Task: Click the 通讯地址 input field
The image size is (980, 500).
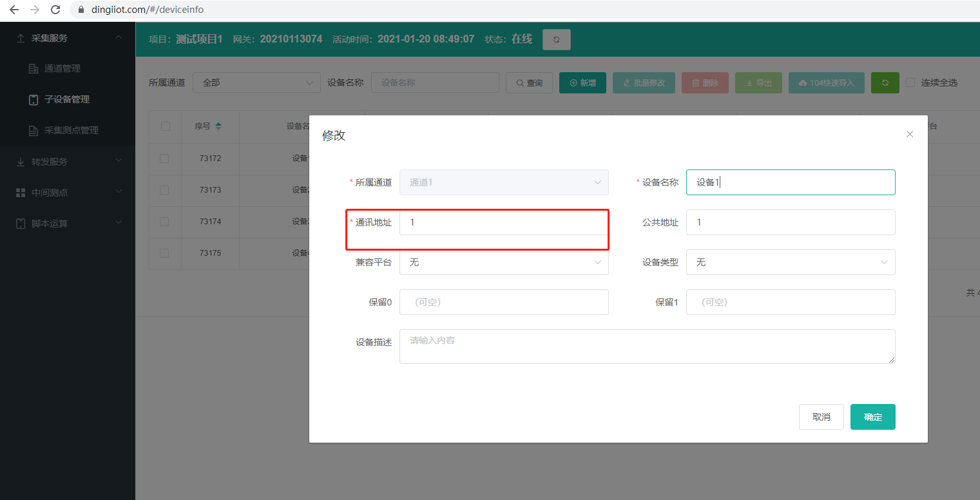Action: click(x=503, y=222)
